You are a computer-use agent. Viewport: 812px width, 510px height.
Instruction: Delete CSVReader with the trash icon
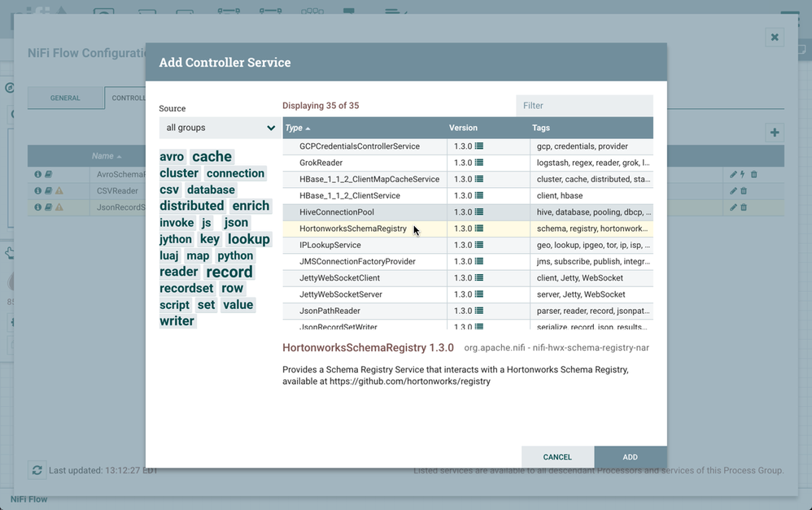click(744, 190)
